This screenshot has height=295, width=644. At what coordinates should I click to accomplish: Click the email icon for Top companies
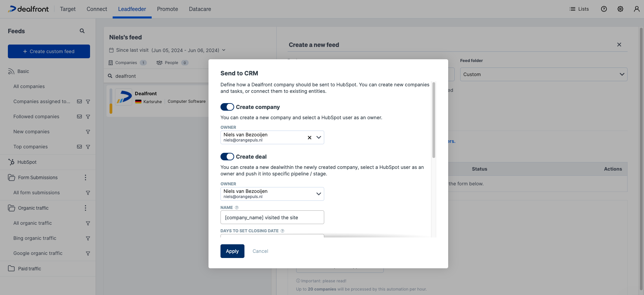point(79,147)
